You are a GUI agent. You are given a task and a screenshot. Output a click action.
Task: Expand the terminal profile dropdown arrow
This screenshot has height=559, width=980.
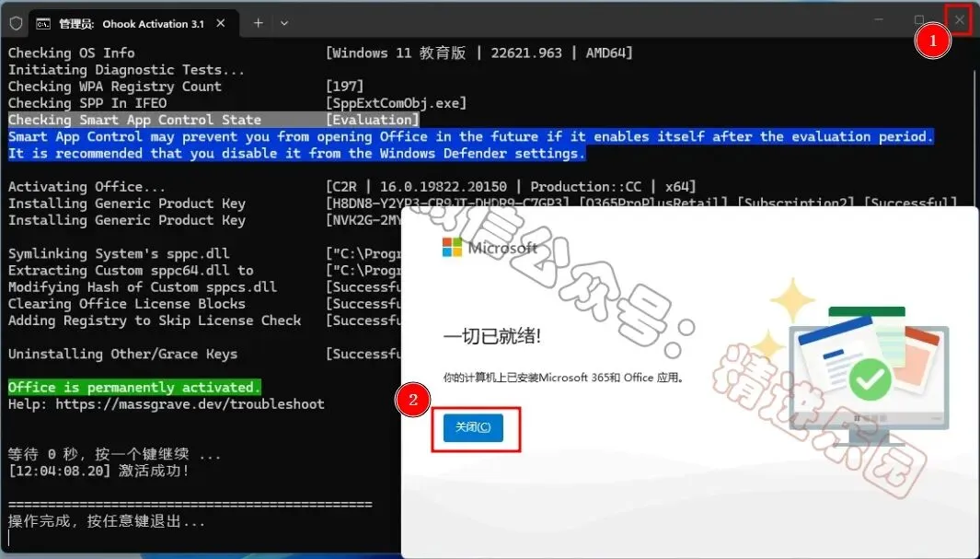(x=284, y=23)
